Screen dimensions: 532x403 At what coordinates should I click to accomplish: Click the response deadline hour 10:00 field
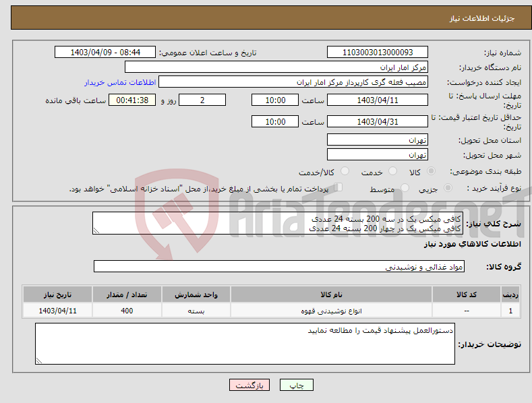[x=275, y=100]
